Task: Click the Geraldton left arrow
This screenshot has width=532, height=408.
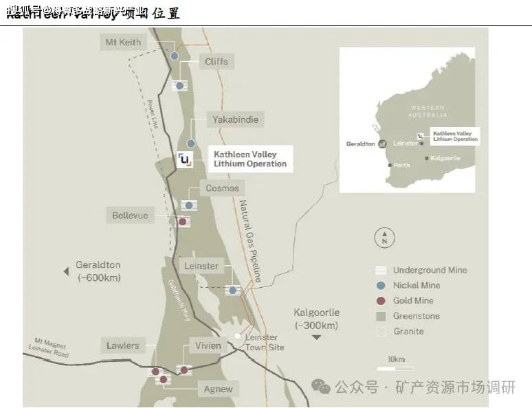Action: [67, 271]
